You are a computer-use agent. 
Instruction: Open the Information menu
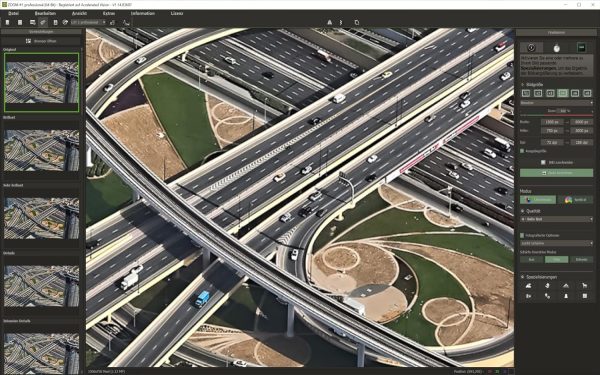pos(143,13)
